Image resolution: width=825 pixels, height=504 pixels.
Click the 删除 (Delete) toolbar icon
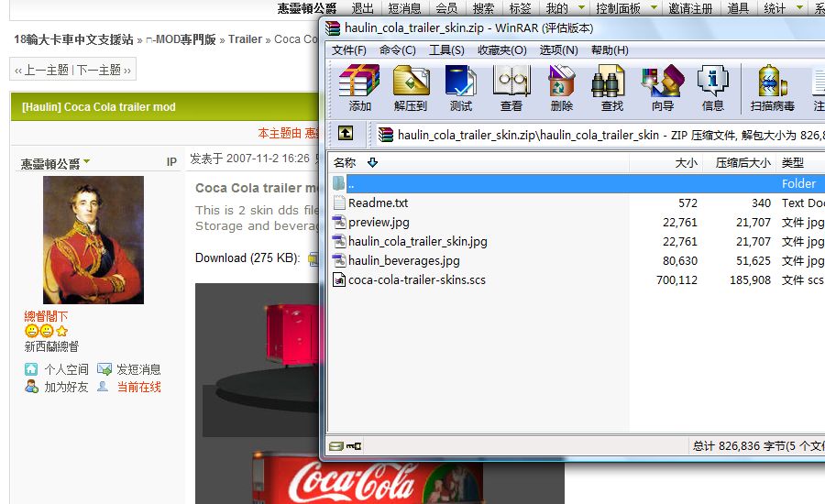pyautogui.click(x=561, y=88)
